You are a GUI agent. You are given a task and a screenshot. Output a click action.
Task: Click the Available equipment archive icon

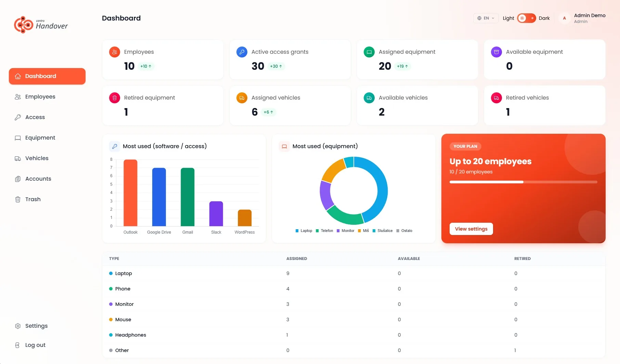[496, 52]
